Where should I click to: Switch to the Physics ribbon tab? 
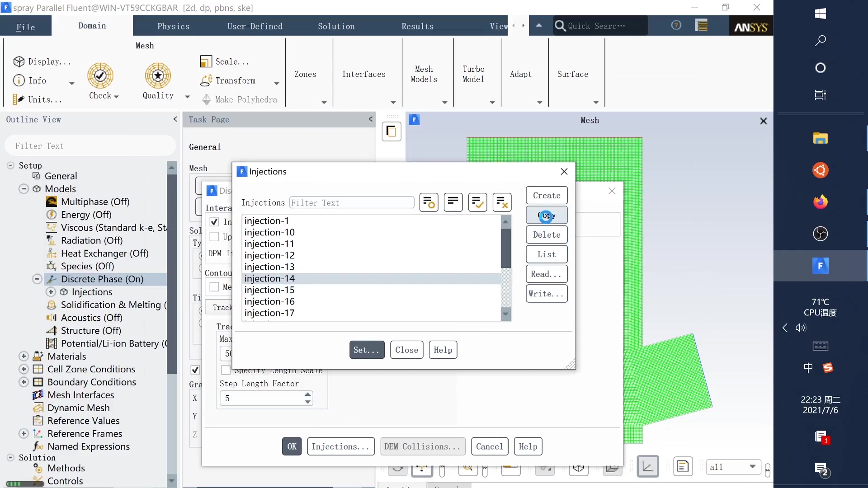tap(173, 26)
